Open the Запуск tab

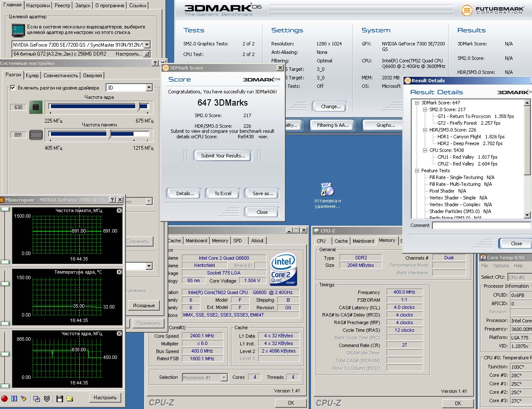pyautogui.click(x=83, y=6)
